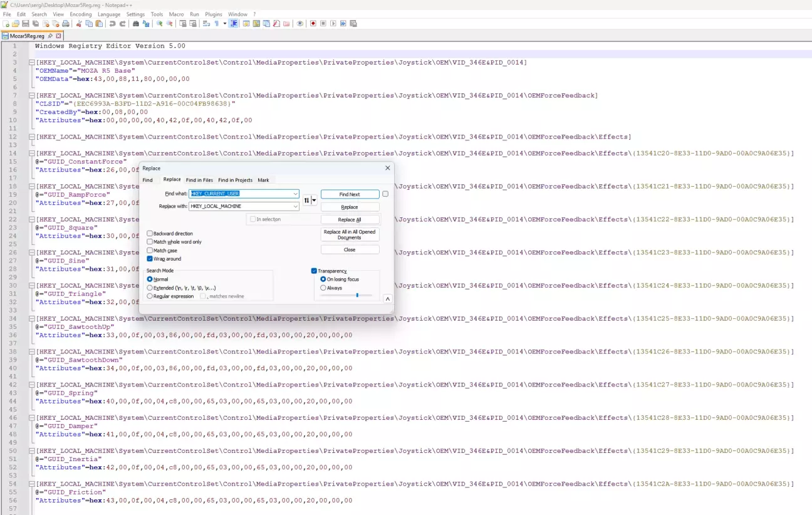
Task: Toggle the Monitoring eye icon
Action: (300, 24)
